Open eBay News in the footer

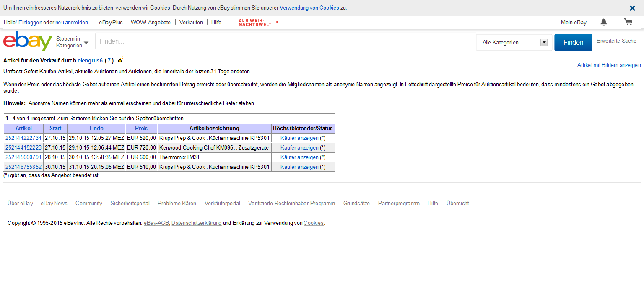(54, 204)
